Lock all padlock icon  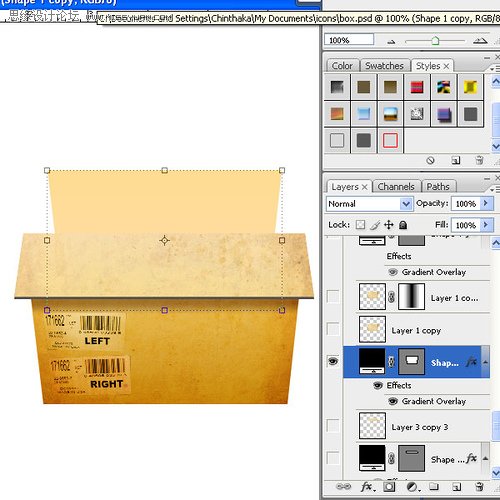(x=403, y=225)
